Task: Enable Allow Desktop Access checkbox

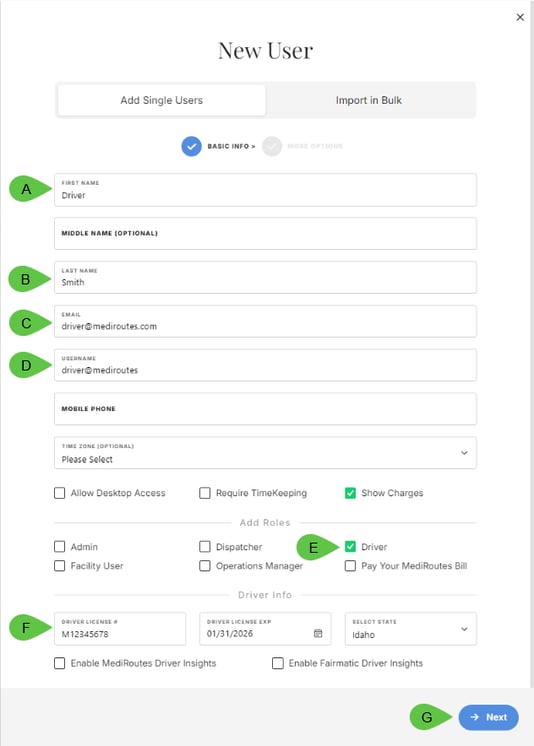Action: (x=59, y=493)
